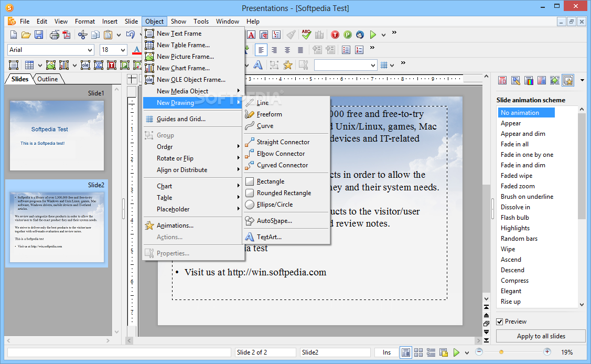The image size is (591, 364).
Task: Toggle the Preview checkbox
Action: pos(500,322)
